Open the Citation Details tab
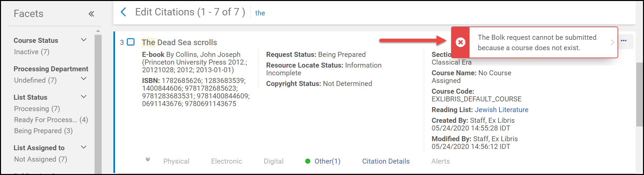 tap(386, 161)
